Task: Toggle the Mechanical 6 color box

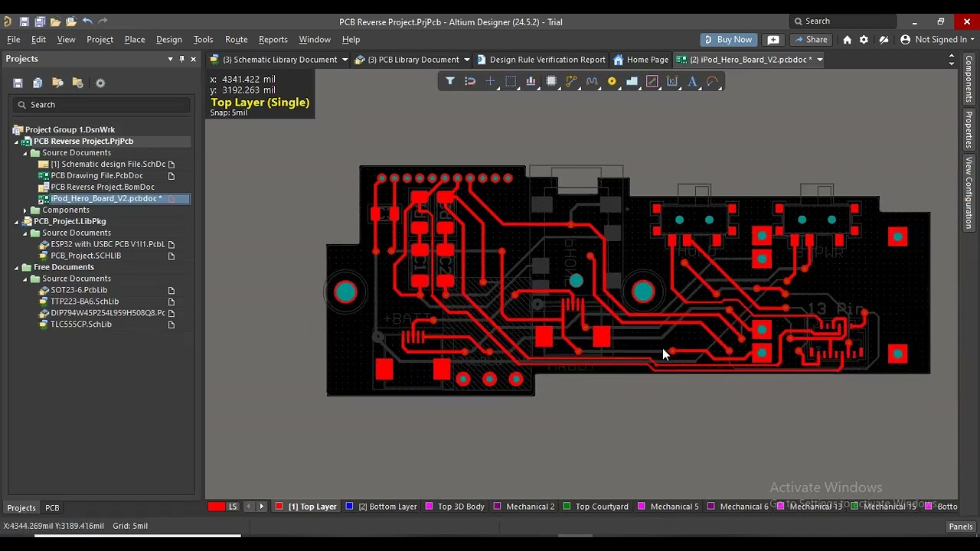Action: [711, 507]
